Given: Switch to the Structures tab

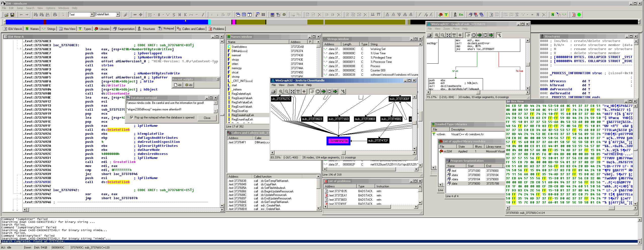Looking at the screenshot, I should 146,29.
